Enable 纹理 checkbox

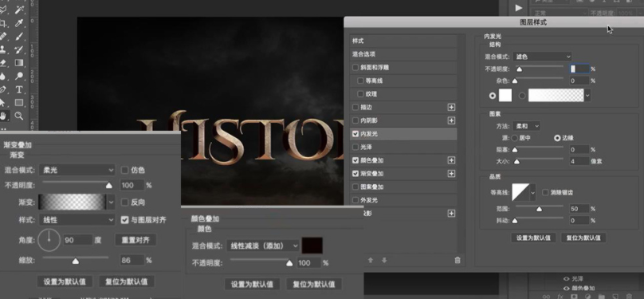[x=360, y=94]
